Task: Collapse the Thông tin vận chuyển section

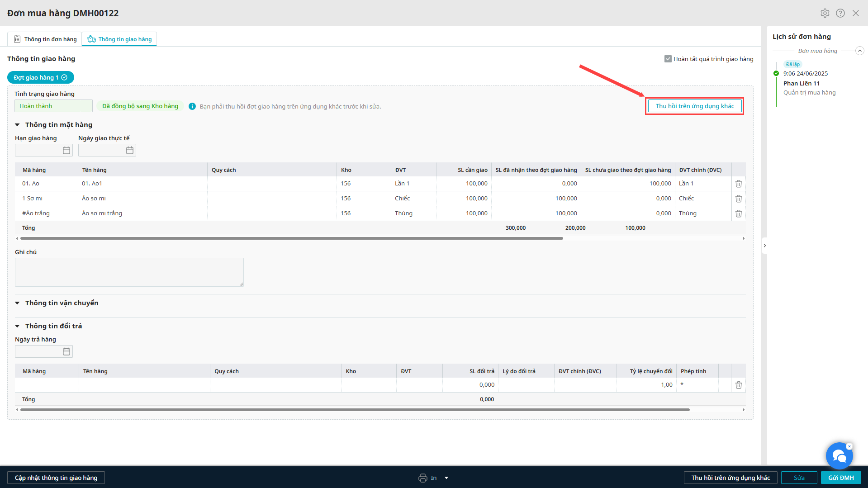Action: pos(17,303)
